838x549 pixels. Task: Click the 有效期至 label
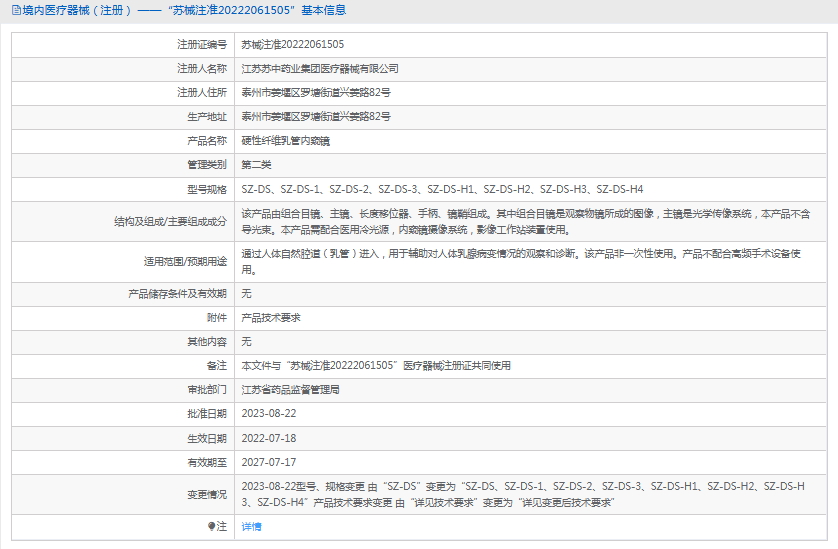click(x=207, y=462)
